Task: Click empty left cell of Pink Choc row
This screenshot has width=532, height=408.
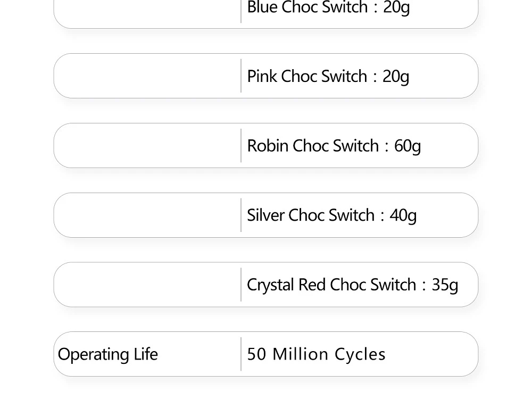Action: pyautogui.click(x=147, y=76)
